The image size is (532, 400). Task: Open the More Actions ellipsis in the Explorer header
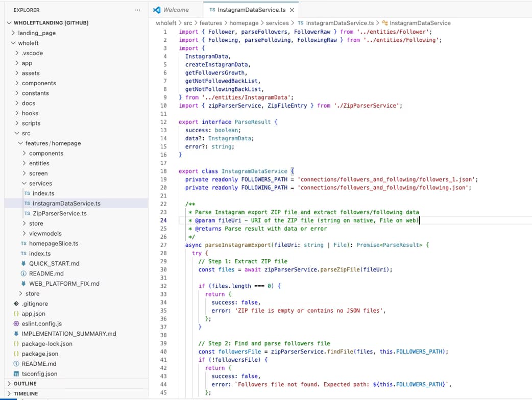[137, 10]
